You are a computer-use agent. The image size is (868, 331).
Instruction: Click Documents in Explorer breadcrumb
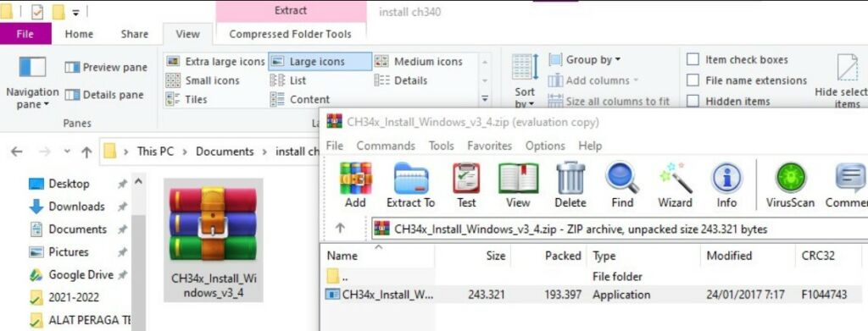[x=224, y=152]
